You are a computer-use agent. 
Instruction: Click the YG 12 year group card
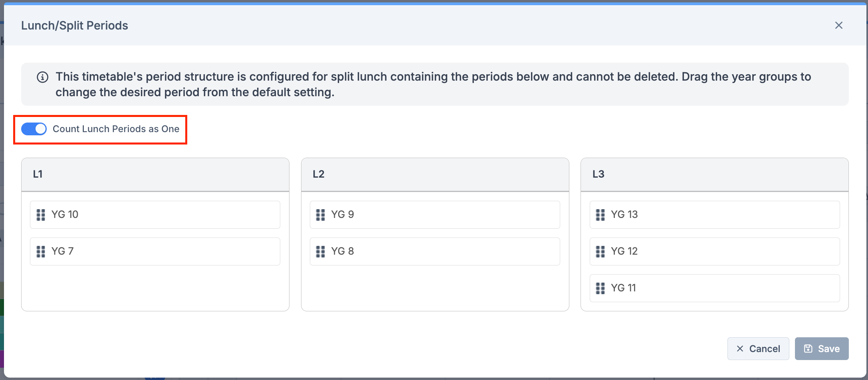[x=714, y=251]
